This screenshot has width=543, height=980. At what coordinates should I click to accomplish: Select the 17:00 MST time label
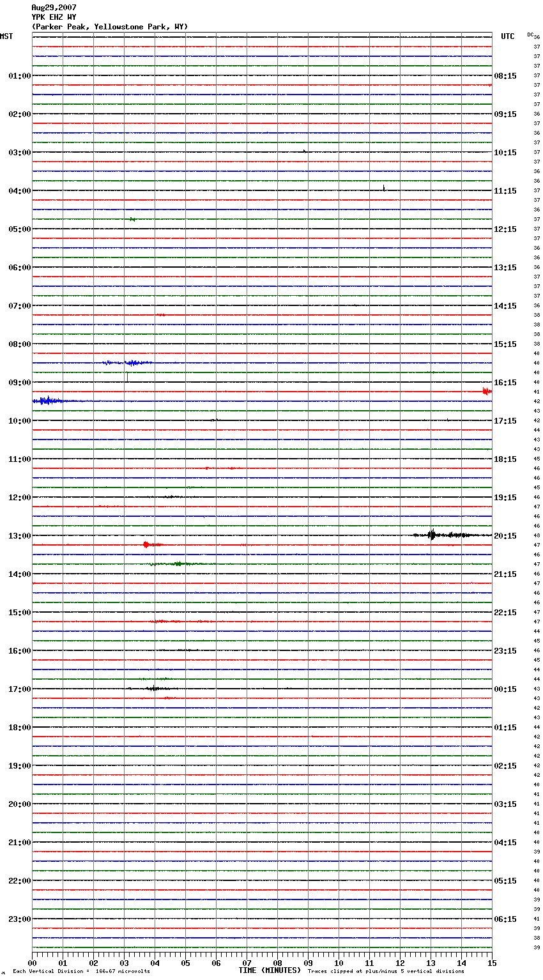pos(19,689)
